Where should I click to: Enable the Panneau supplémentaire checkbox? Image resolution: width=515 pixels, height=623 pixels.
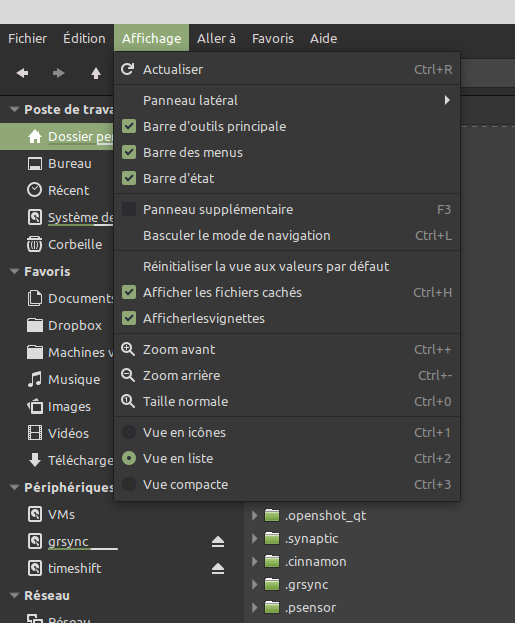pos(129,209)
